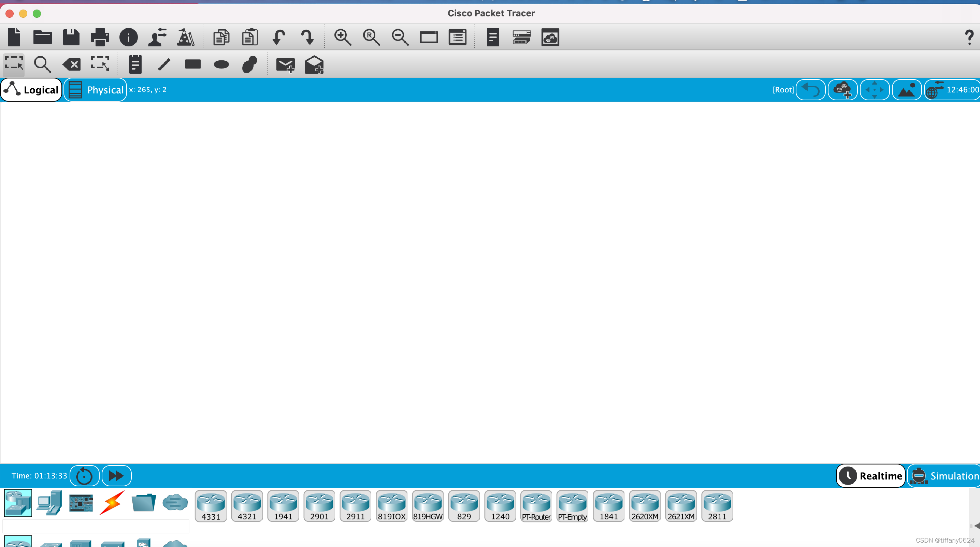This screenshot has width=980, height=547.
Task: Create a new file with New icon
Action: [14, 37]
